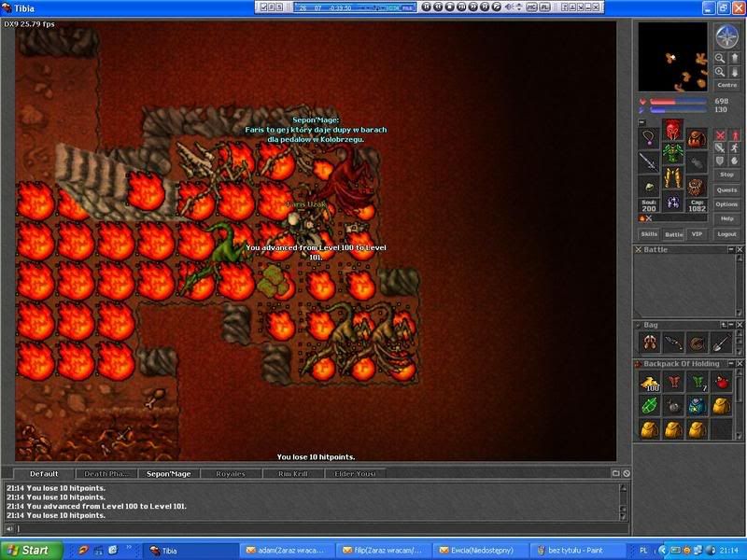The height and width of the screenshot is (560, 747).
Task: Open the Help window
Action: (x=727, y=218)
